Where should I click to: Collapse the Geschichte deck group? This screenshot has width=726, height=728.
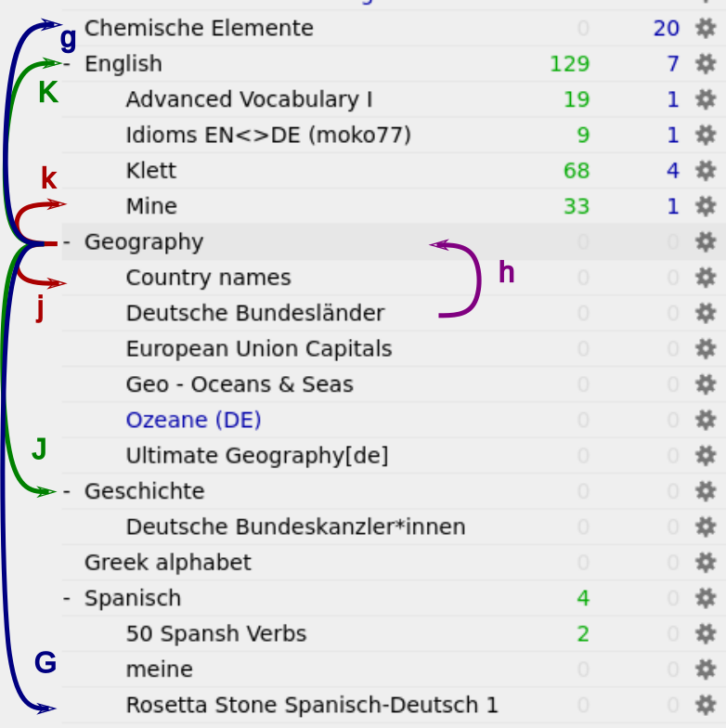point(67,491)
